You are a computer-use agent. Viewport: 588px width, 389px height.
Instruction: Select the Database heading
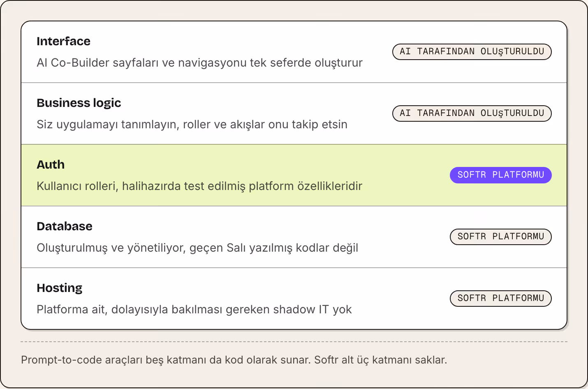[x=65, y=226]
